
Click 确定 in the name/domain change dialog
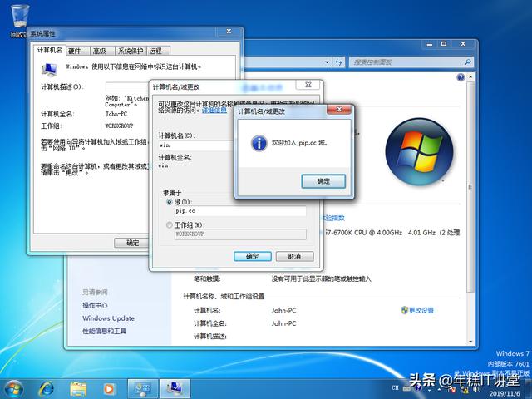253,256
